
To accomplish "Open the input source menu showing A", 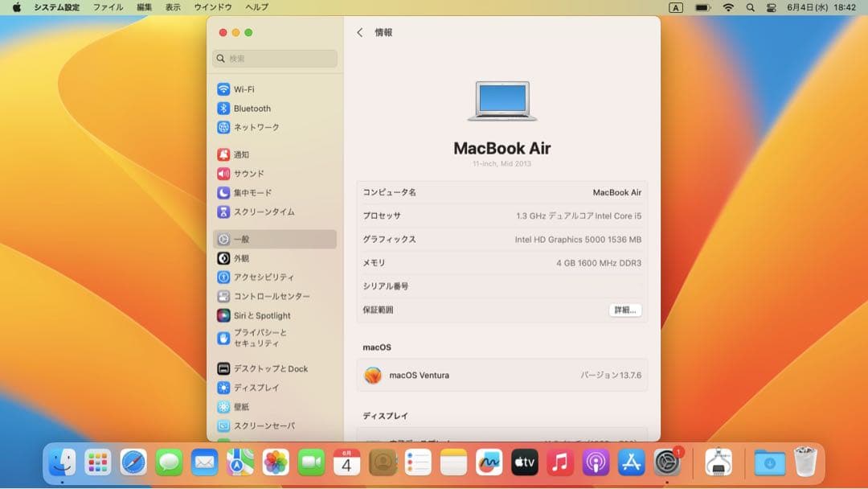I will (676, 6).
